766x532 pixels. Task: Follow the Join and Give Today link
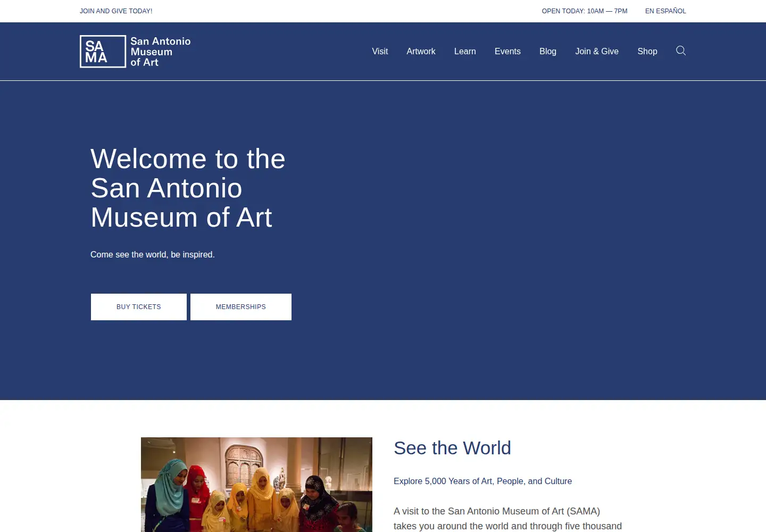tap(116, 11)
